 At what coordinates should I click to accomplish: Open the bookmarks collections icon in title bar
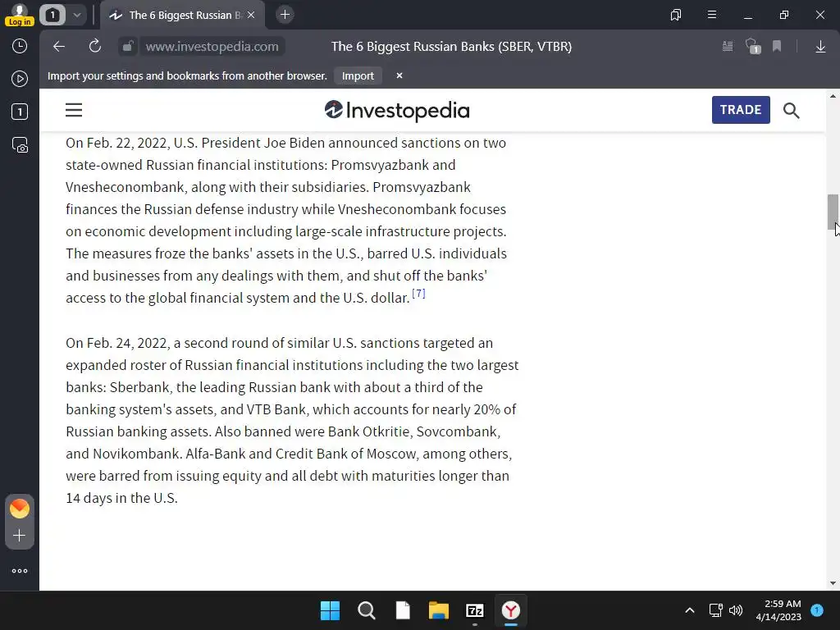click(x=676, y=15)
